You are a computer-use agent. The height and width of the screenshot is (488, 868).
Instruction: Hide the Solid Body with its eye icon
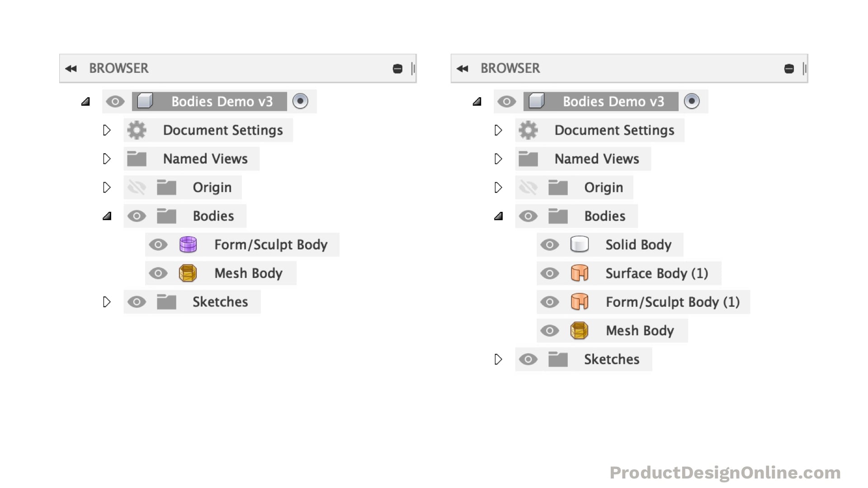pos(550,244)
